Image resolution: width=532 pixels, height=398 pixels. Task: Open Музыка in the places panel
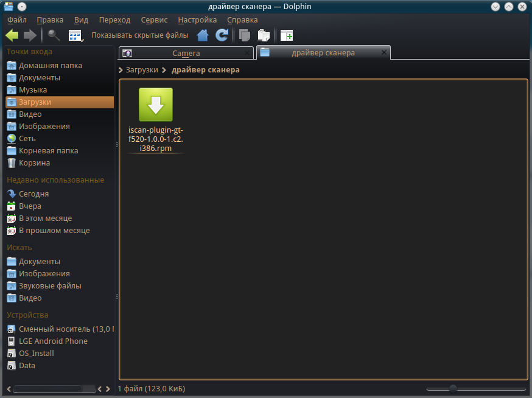click(60, 90)
